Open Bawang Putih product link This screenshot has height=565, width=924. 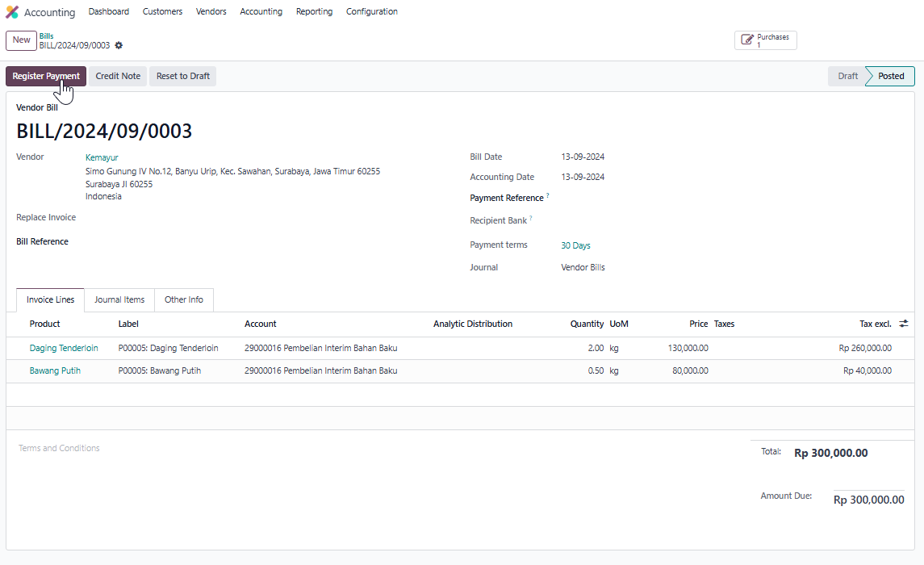pos(55,370)
